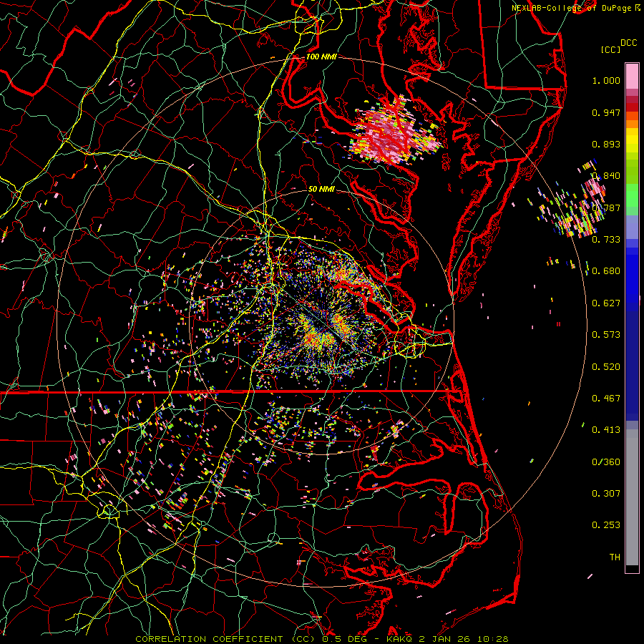The height and width of the screenshot is (644, 644).
Task: Click the TH threshold label in legend
Action: click(x=615, y=557)
